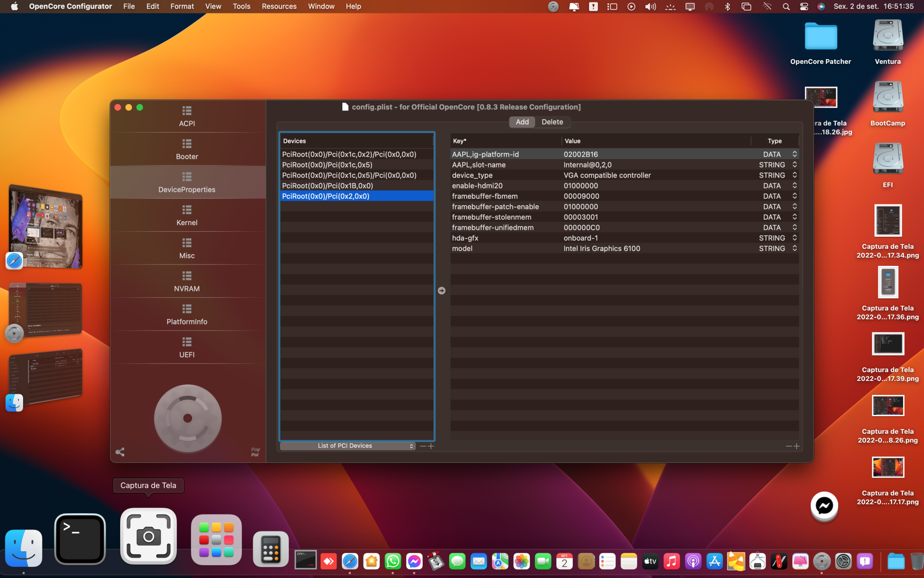Click the Value column header
This screenshot has height=578, width=924.
pos(656,141)
